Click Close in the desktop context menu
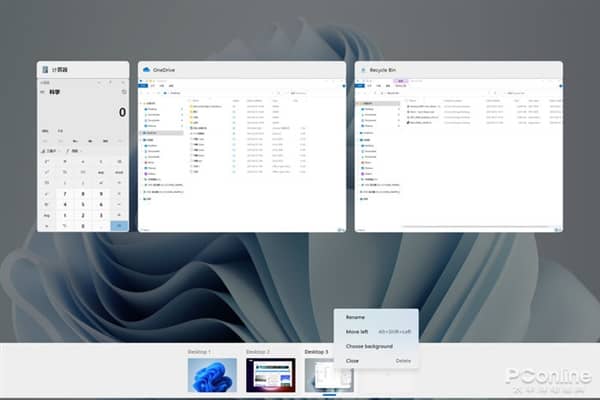 (353, 360)
